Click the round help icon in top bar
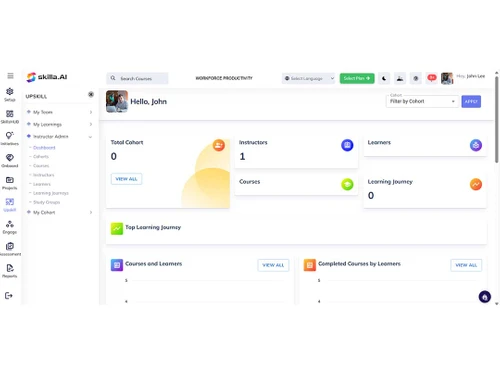This screenshot has width=500, height=375. pyautogui.click(x=416, y=78)
